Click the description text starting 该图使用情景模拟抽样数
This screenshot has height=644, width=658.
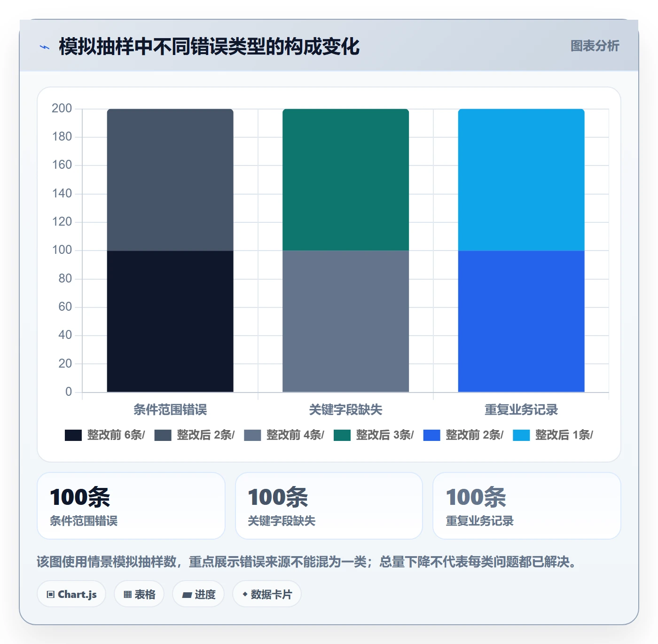[x=308, y=562]
